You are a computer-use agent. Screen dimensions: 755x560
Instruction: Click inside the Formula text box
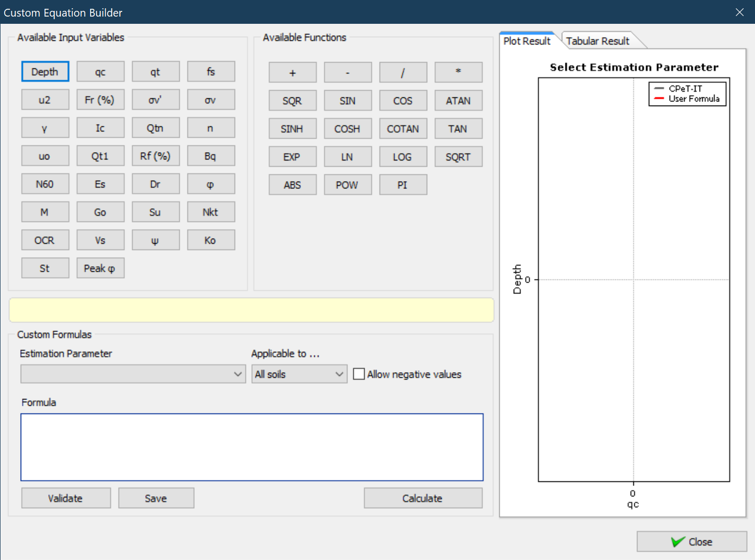click(x=252, y=447)
